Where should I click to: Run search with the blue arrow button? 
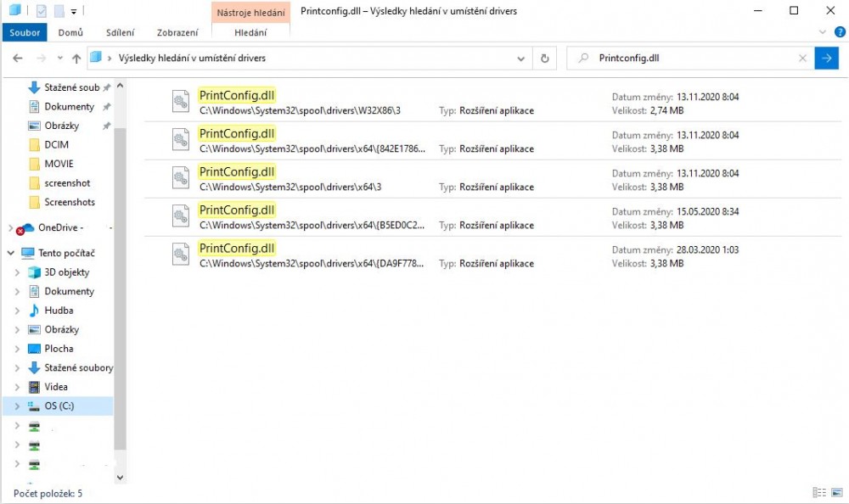826,59
